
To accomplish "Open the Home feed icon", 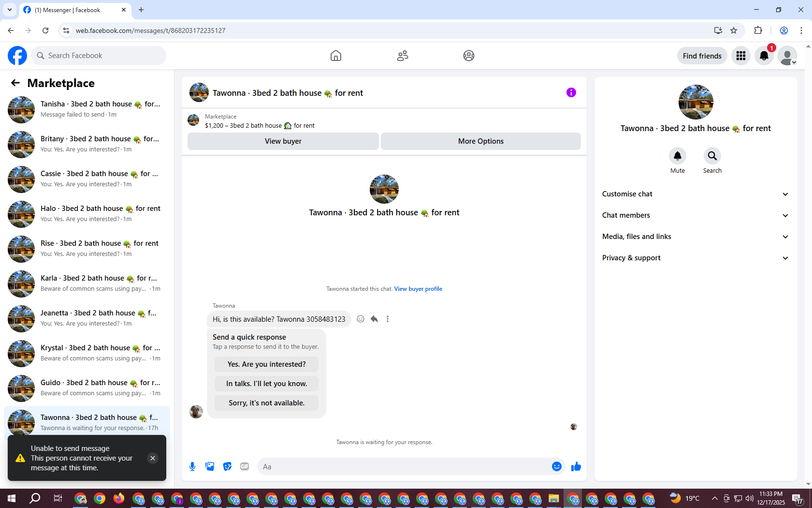I will click(x=336, y=56).
